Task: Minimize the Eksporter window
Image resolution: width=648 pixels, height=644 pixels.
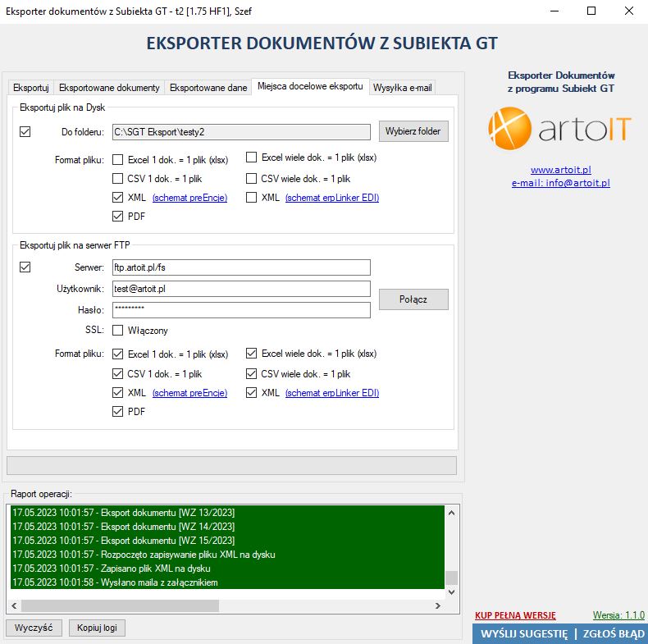Action: 554,11
